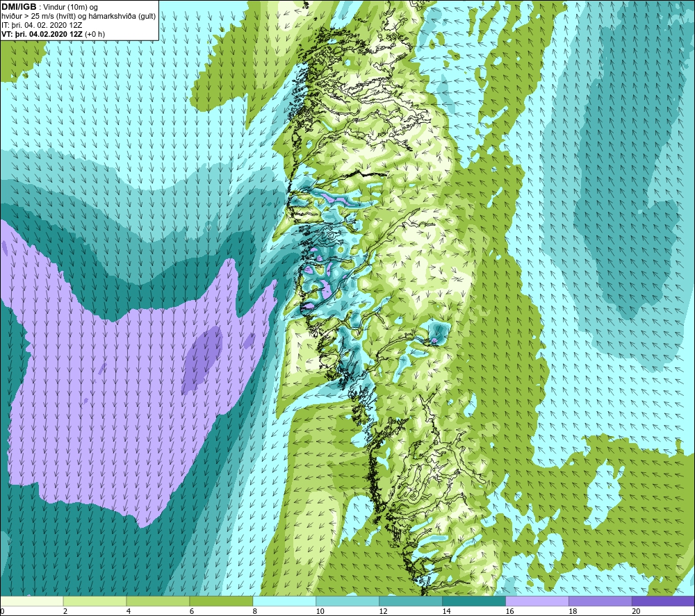This screenshot has height=616, width=695.
Task: Click the legend value label 0
Action: point(2,611)
